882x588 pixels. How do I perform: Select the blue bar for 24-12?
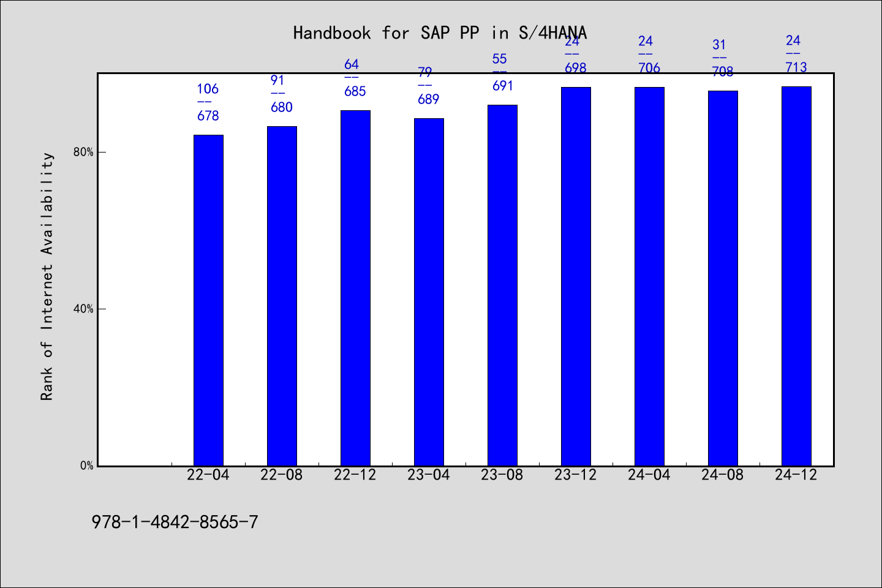pyautogui.click(x=796, y=276)
